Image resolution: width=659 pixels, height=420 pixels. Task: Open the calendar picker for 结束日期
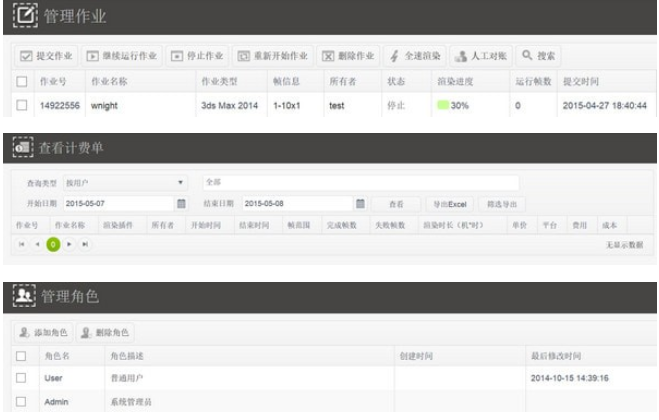[x=360, y=203]
